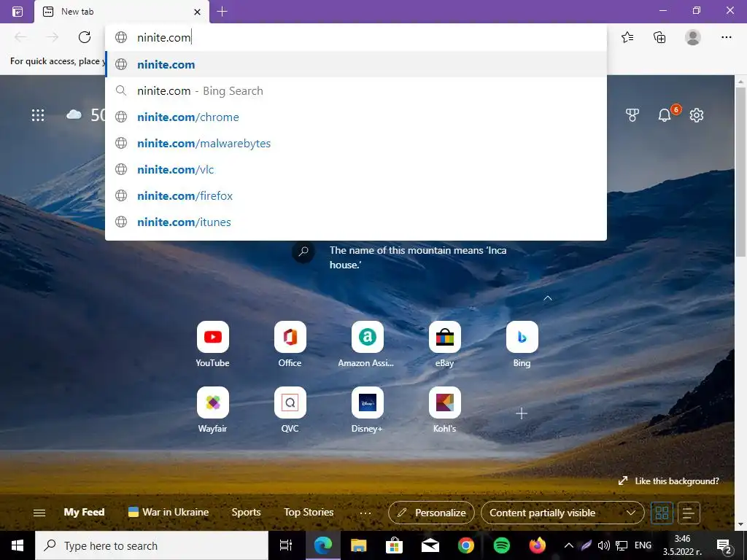Open the Collections icon in toolbar
The image size is (747, 560).
pos(659,37)
